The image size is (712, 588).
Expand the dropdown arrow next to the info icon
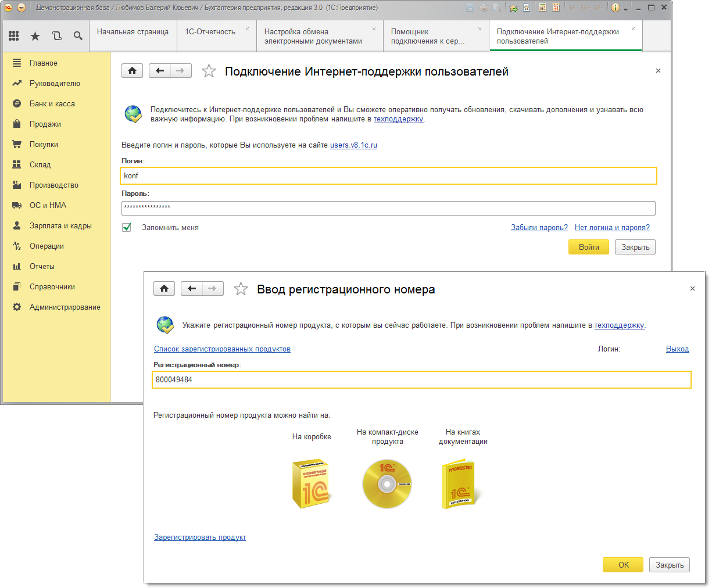tap(626, 9)
